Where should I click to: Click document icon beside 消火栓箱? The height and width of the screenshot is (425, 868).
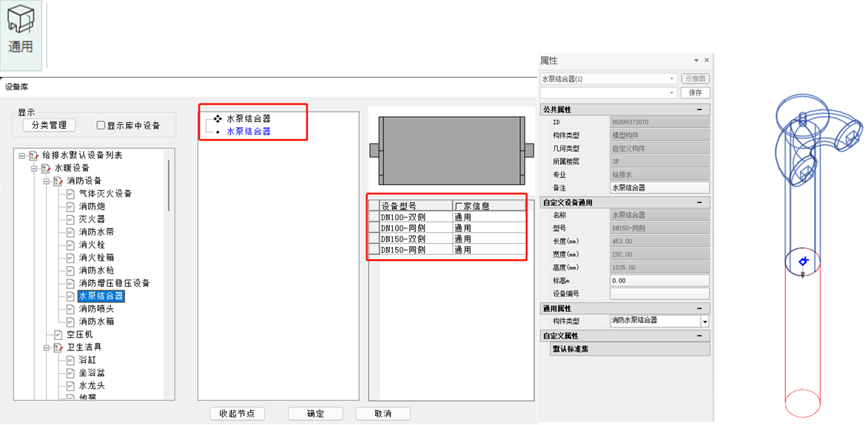70,257
